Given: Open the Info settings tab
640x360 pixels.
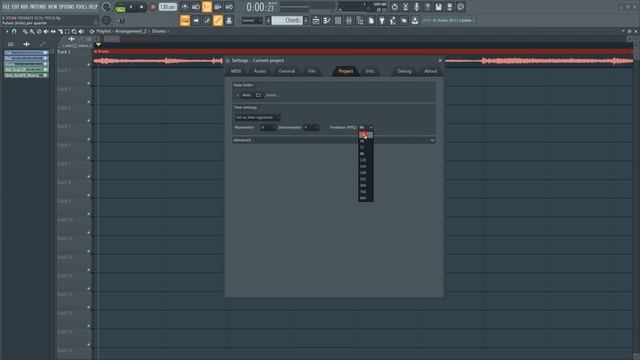Looking at the screenshot, I should click(x=370, y=71).
